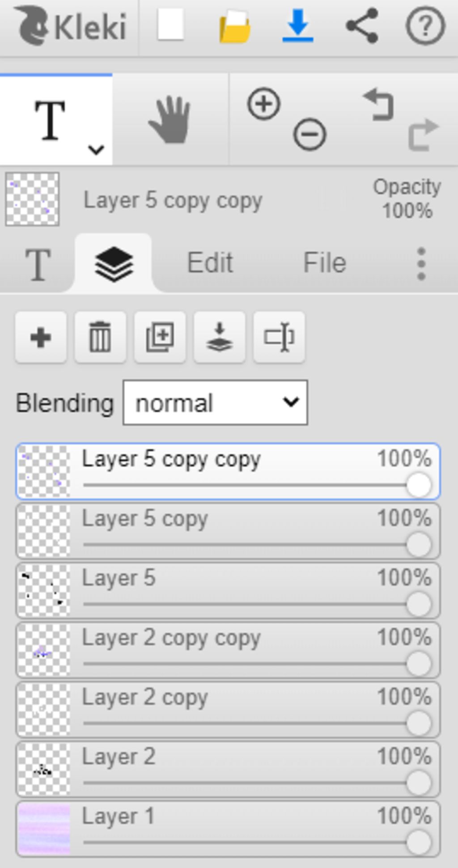Click the zoom out minus icon
Viewport: 458px width, 868px height.
coord(310,134)
